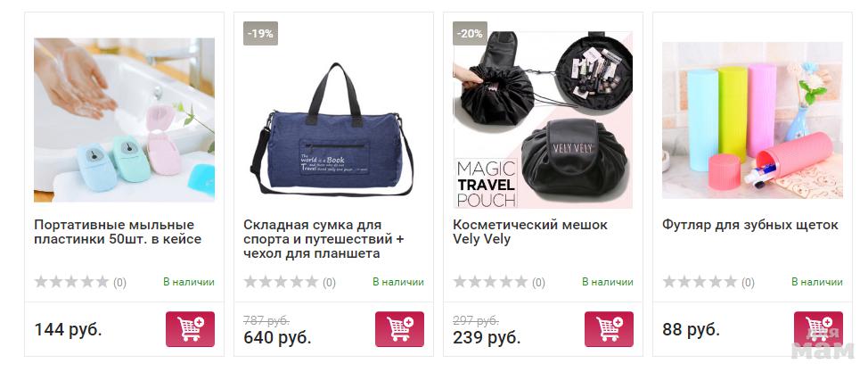Rate soap sheets with star rating
Screen dimensions: 868x372
point(71,282)
